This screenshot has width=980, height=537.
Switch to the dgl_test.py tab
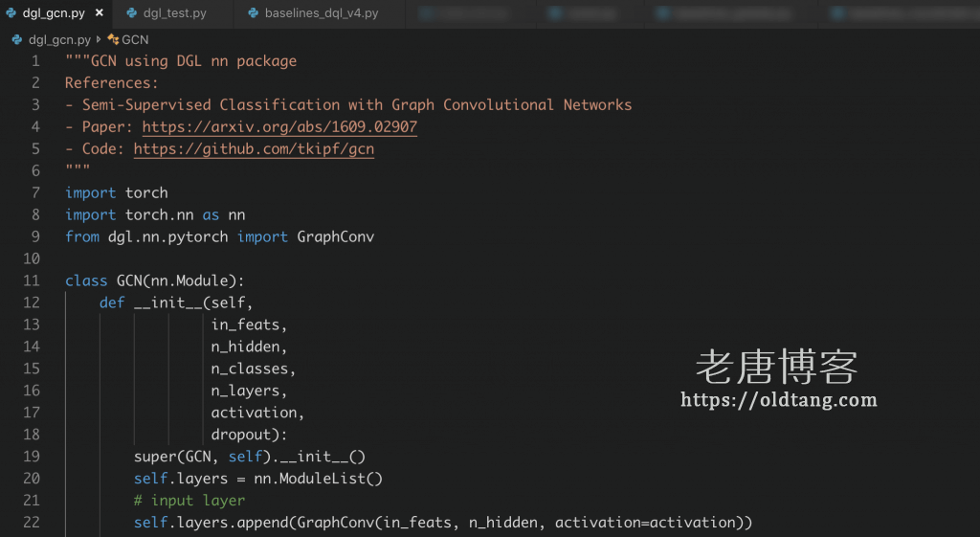click(x=174, y=14)
